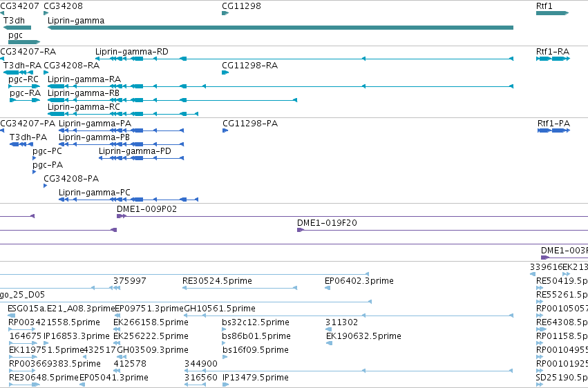
Task: Click the pgc-PC protein label
Action: pos(47,151)
